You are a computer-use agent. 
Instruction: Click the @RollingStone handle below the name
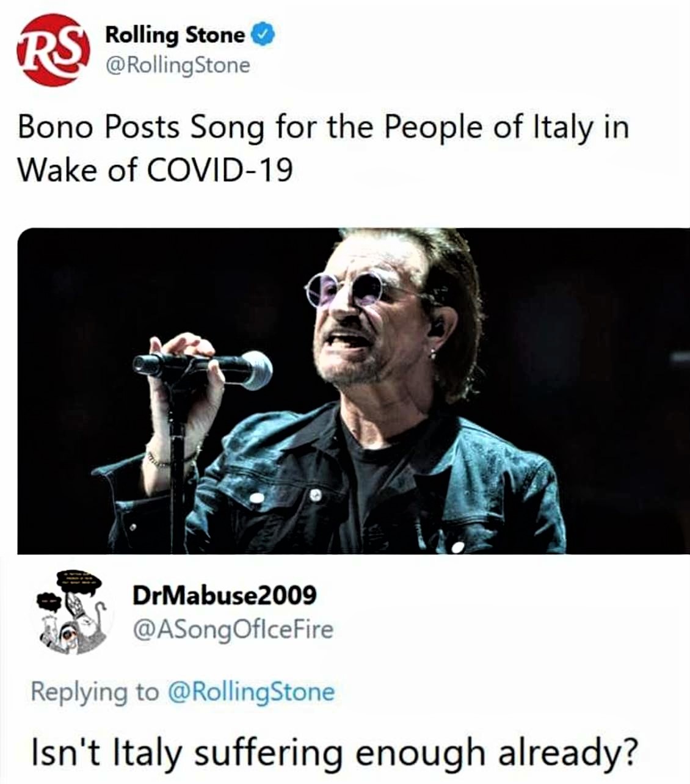[178, 65]
